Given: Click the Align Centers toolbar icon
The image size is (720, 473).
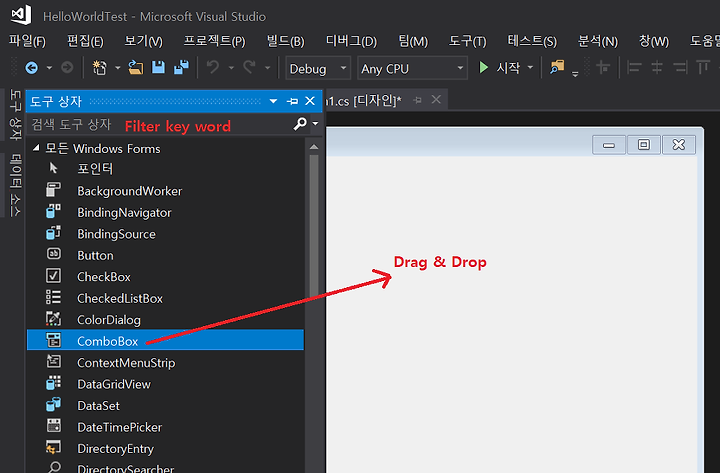Looking at the screenshot, I should 657,68.
